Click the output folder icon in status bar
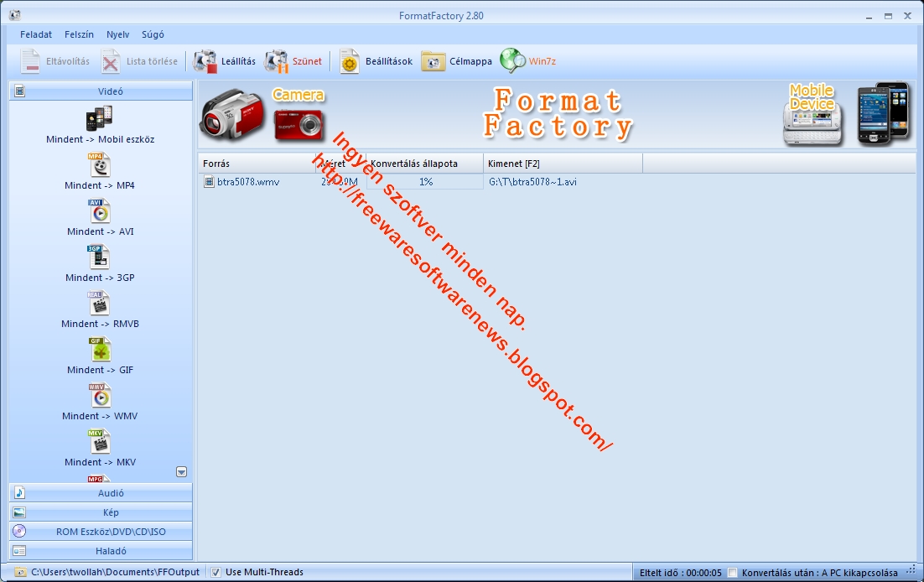Viewport: 924px width, 582px height. tap(21, 572)
